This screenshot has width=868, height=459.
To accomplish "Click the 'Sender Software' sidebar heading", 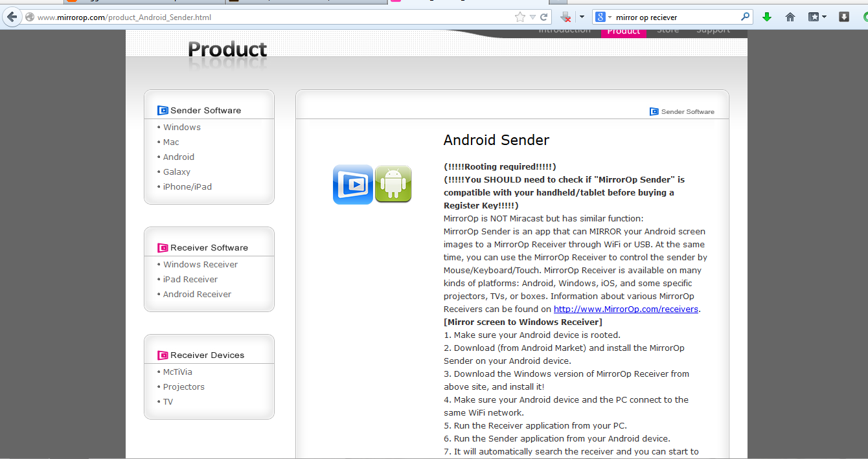I will (x=205, y=111).
